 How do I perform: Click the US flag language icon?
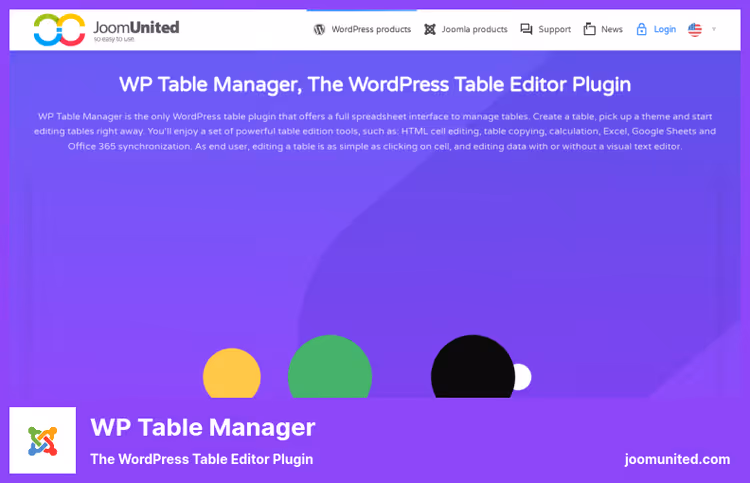[x=695, y=30]
